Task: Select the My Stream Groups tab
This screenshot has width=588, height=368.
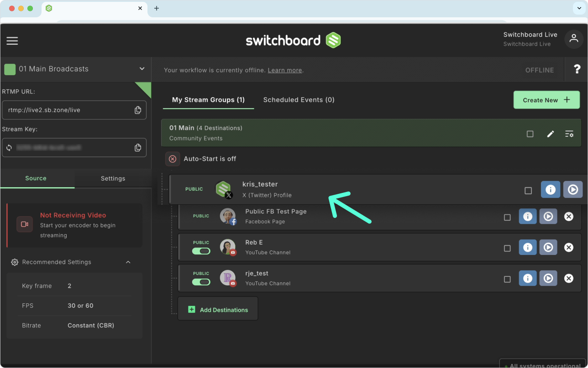Action: (208, 100)
